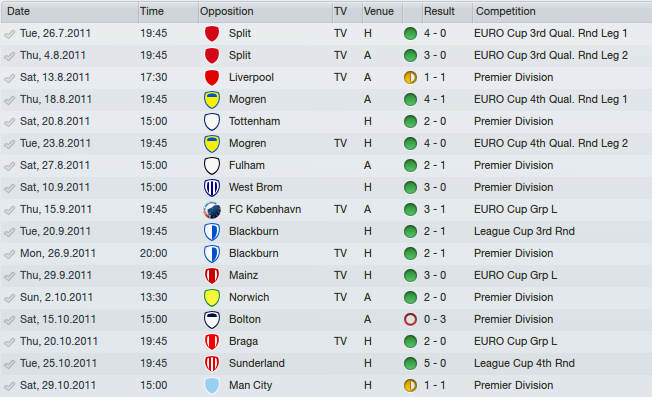This screenshot has width=652, height=397.
Task: Click the Bolton match red loss indicator
Action: 410,319
